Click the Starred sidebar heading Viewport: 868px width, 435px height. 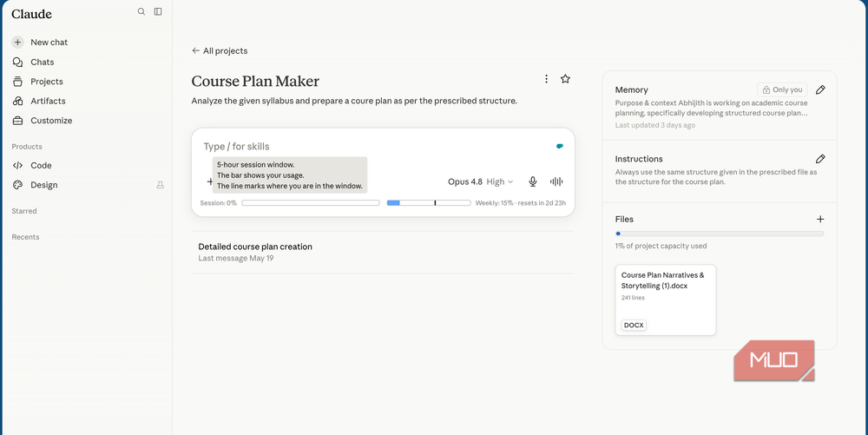point(24,211)
